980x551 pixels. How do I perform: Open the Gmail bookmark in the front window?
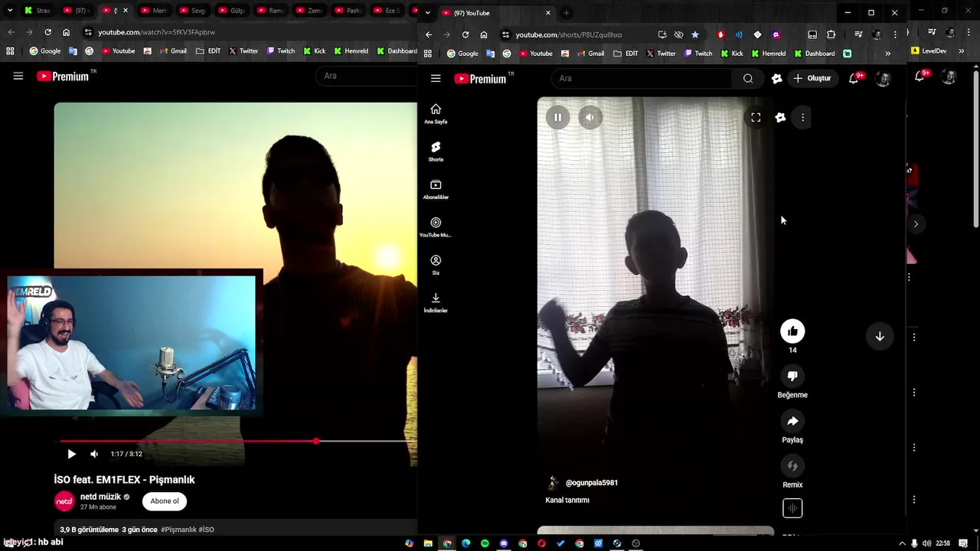click(x=590, y=54)
